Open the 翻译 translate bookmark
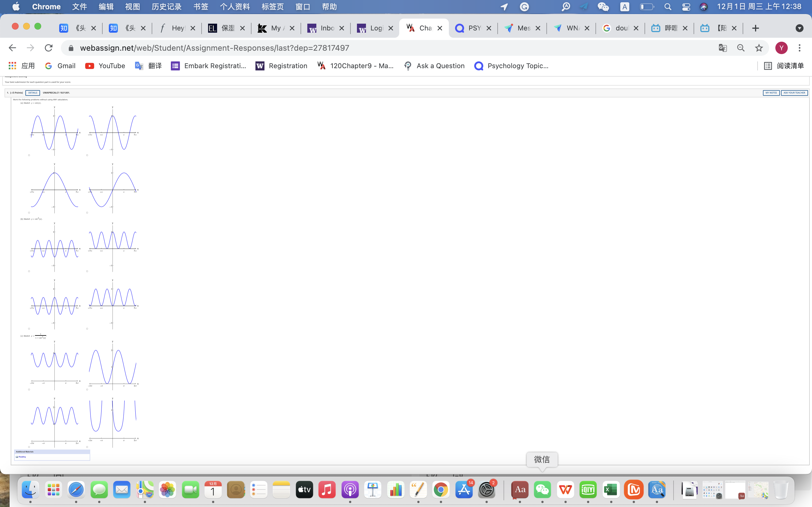 pos(148,66)
